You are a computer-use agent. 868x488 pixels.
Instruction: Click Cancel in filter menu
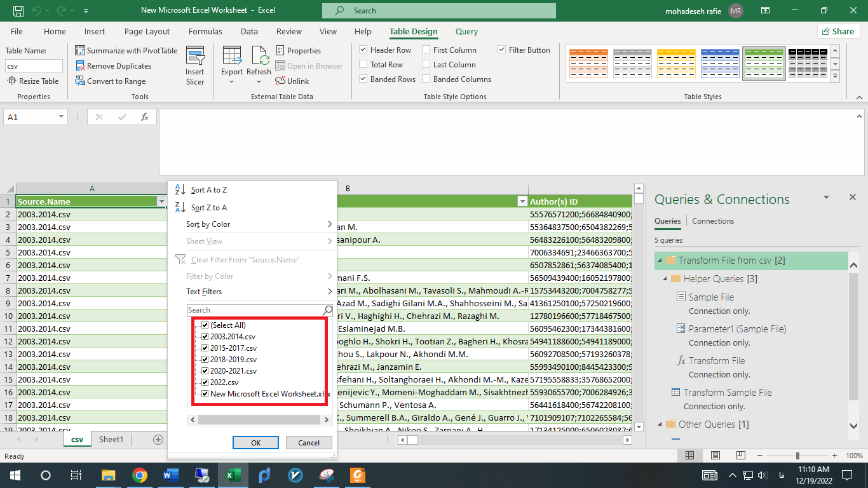[309, 443]
